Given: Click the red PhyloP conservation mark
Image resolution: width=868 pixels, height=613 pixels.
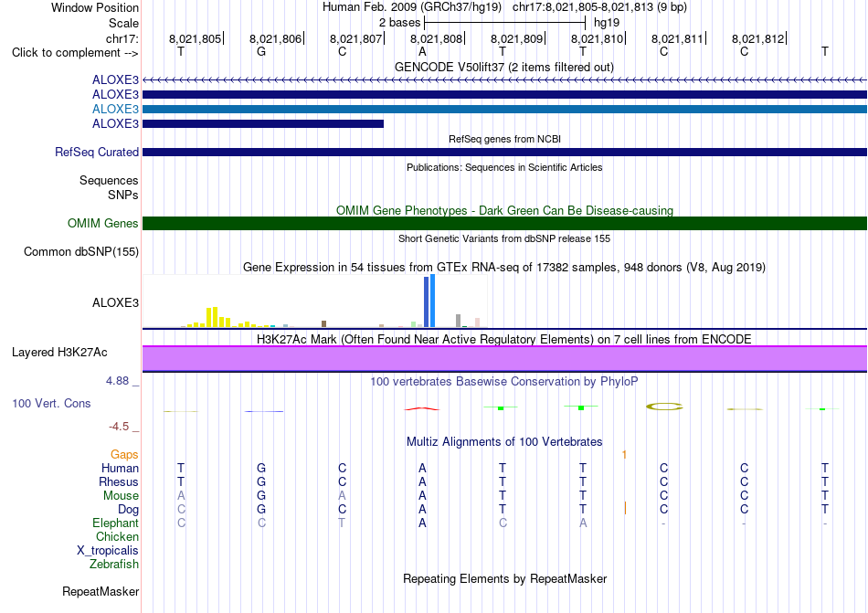Looking at the screenshot, I should coord(422,409).
